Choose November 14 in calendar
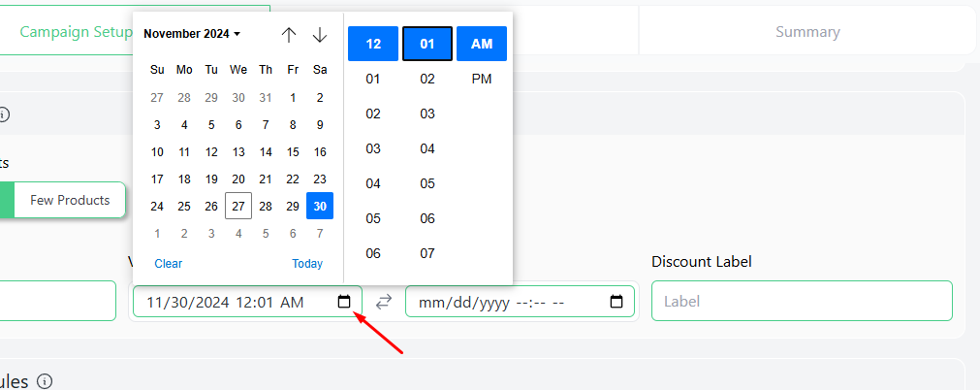 coord(266,152)
